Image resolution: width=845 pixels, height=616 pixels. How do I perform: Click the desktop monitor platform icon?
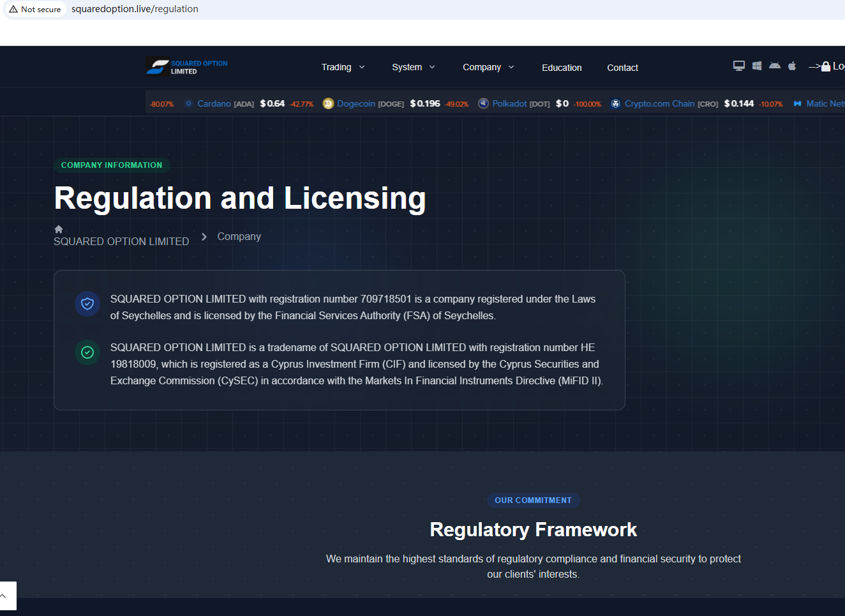738,66
